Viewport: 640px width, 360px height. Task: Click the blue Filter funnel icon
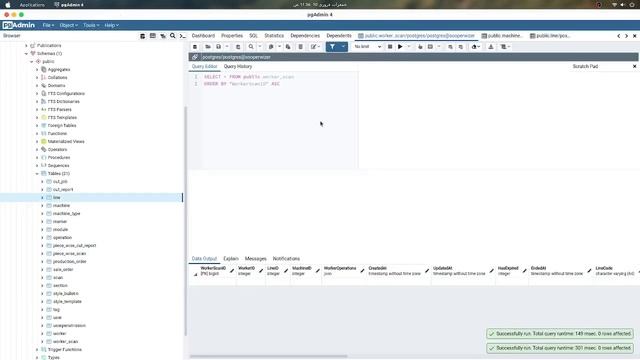(x=332, y=47)
